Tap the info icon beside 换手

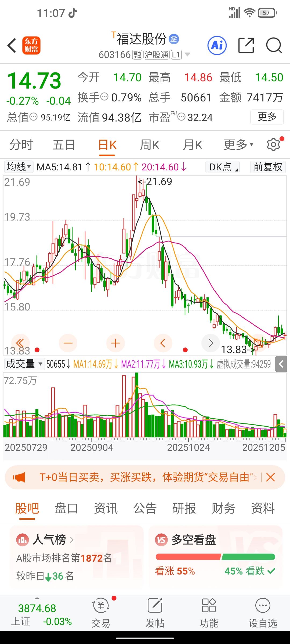click(x=104, y=96)
